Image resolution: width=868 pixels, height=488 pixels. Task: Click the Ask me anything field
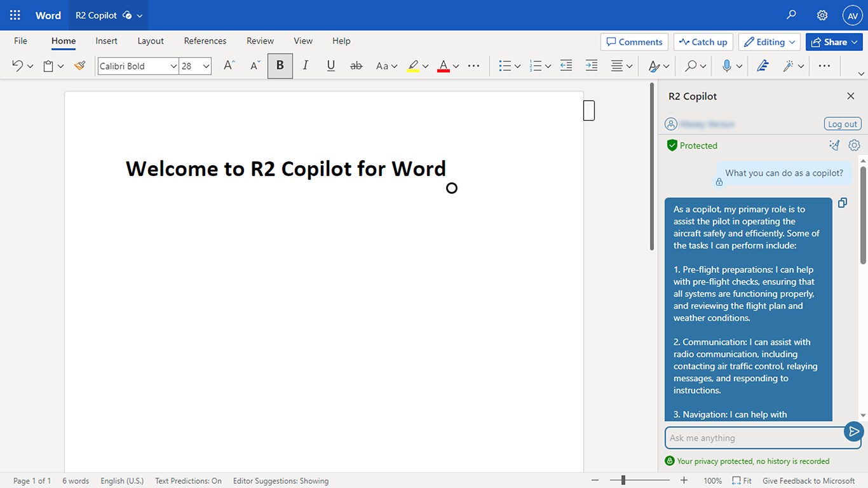pyautogui.click(x=753, y=438)
